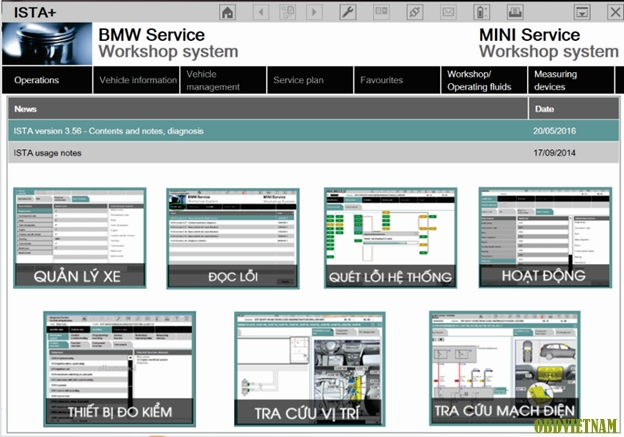Click the BMW Service heading
Viewport: 624px width, 437px height.
tap(152, 35)
